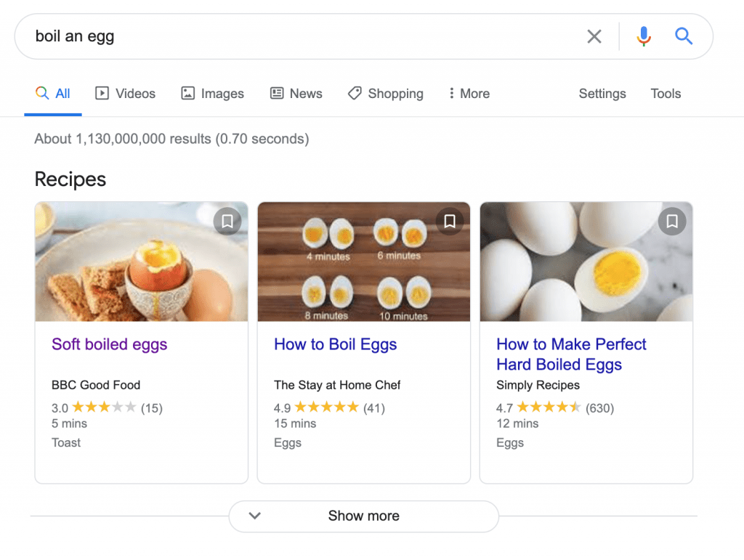Viewport: 744px width, 560px height.
Task: Expand the More menu
Action: [x=469, y=94]
